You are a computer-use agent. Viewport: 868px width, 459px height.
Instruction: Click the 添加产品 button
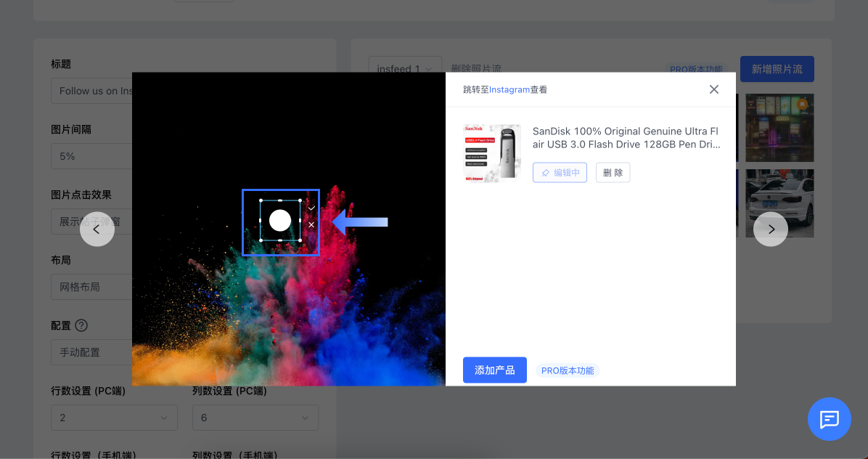[x=494, y=370]
